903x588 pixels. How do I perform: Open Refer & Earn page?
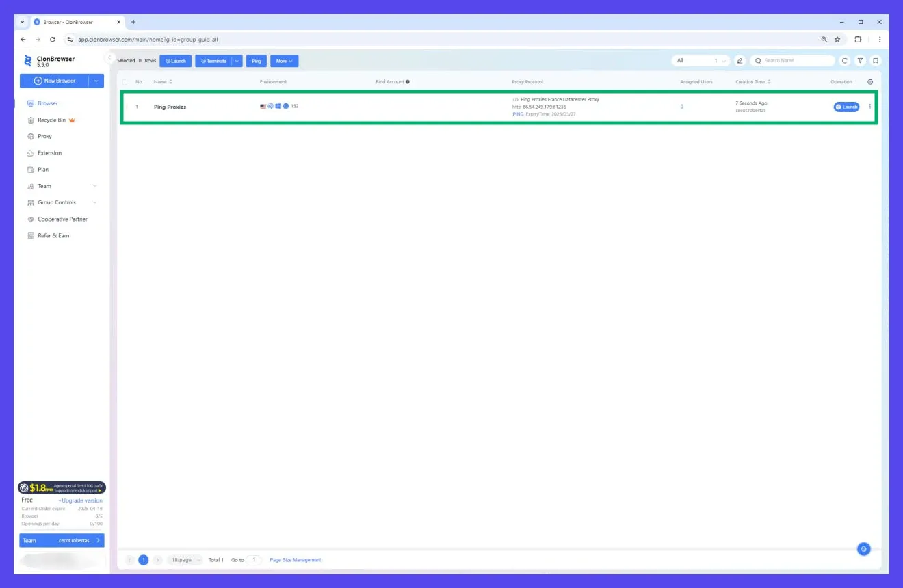tap(53, 236)
